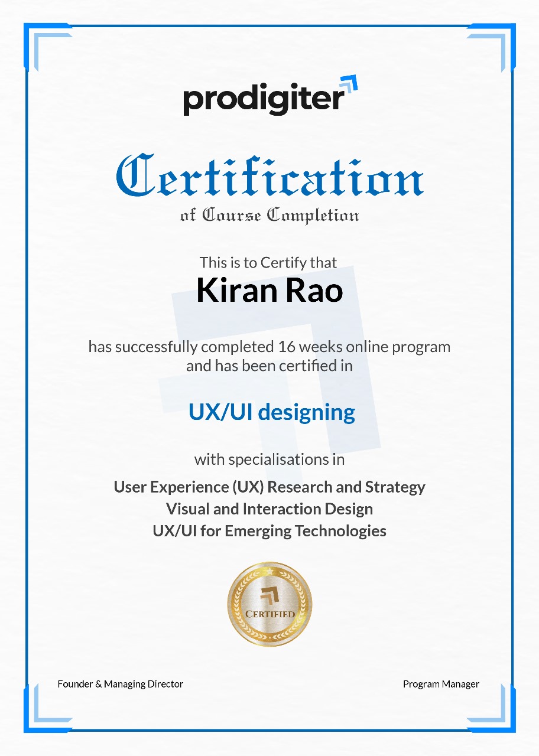The height and width of the screenshot is (756, 539).
Task: Click 'and has been certified in' text
Action: point(269,366)
